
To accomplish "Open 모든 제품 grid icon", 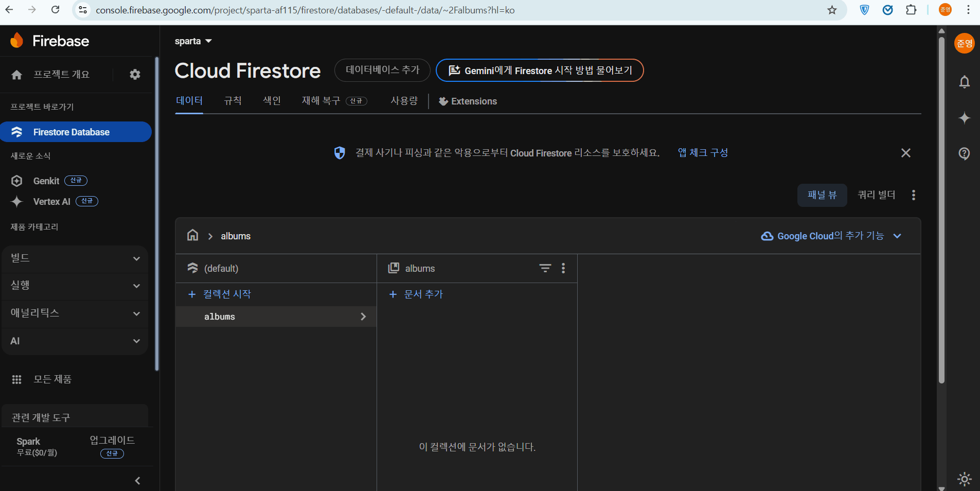I will pyautogui.click(x=16, y=379).
